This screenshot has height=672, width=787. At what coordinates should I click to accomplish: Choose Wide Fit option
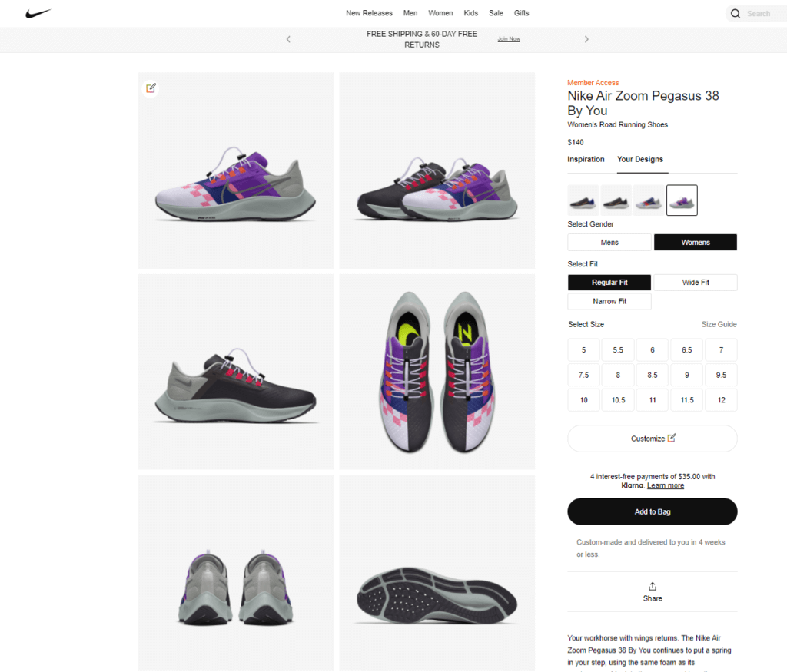(x=695, y=283)
